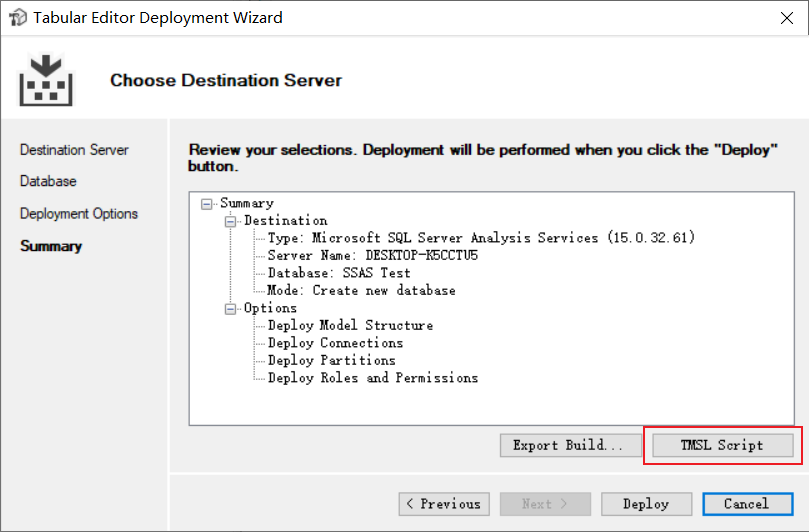Select Deploy Partitions row
This screenshot has height=532, width=809.
(x=332, y=361)
